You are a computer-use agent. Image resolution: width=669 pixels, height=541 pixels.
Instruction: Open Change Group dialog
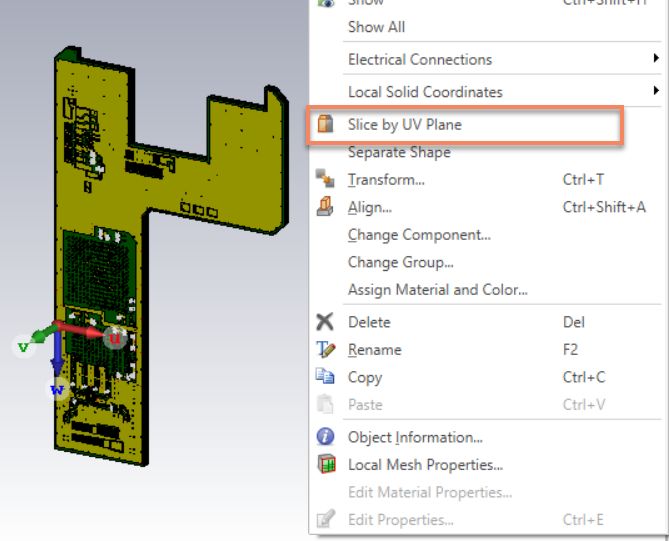[x=401, y=262]
